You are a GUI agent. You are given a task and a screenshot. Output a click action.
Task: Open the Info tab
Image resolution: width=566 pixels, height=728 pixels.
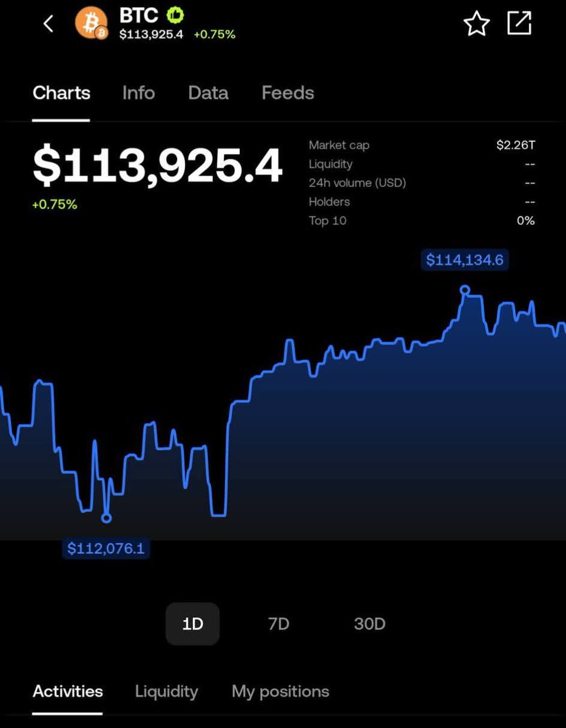[x=138, y=93]
